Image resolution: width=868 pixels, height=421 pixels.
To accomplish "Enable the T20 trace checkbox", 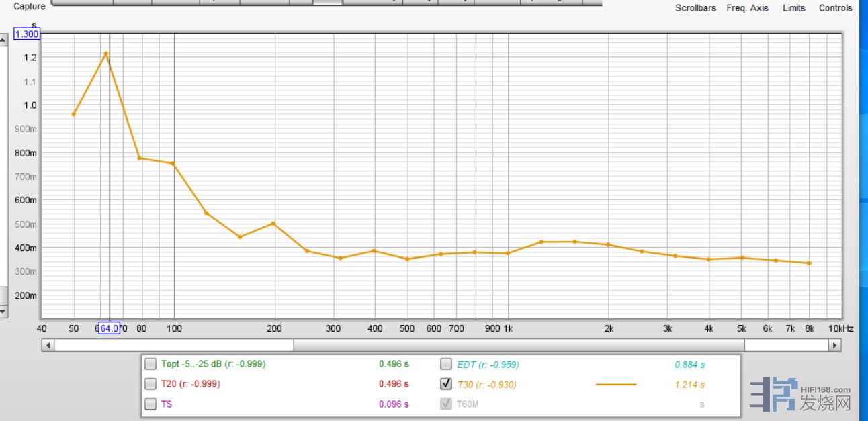I will point(150,384).
